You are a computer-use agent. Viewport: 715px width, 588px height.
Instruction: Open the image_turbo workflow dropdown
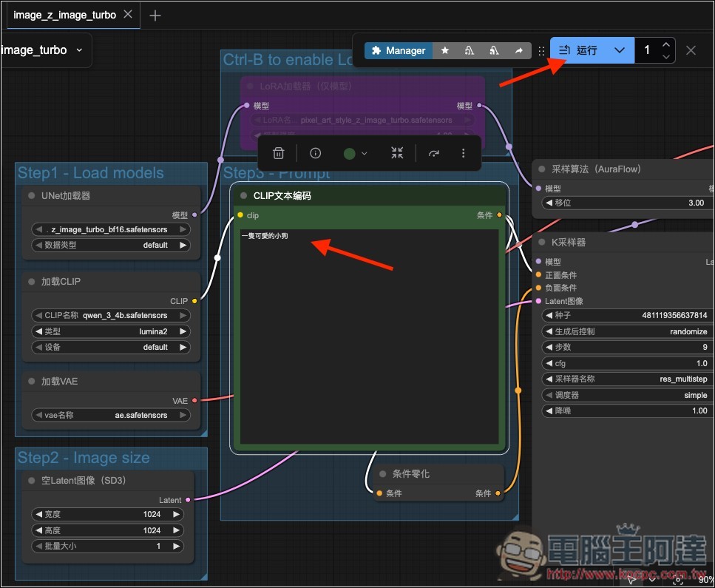(x=44, y=50)
